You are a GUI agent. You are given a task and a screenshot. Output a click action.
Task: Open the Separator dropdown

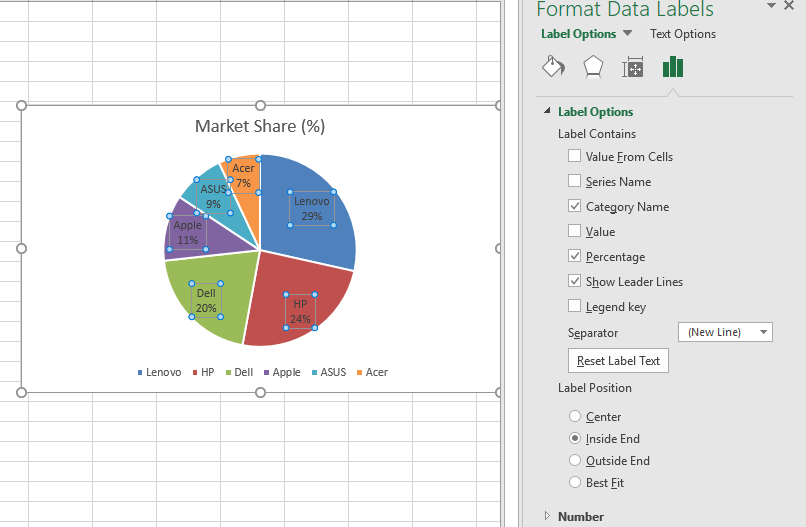(764, 332)
